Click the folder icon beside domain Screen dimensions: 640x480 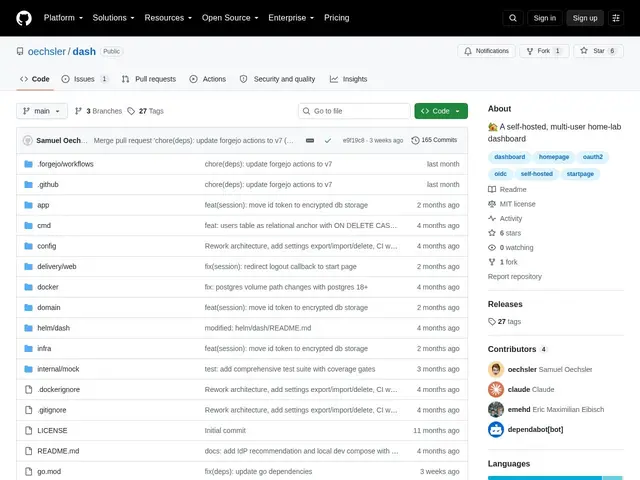tap(28, 307)
